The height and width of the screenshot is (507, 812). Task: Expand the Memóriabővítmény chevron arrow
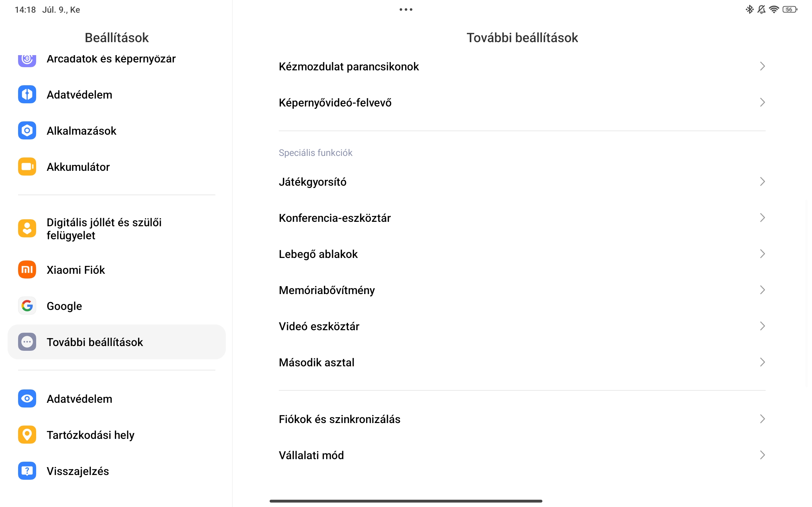pos(762,290)
